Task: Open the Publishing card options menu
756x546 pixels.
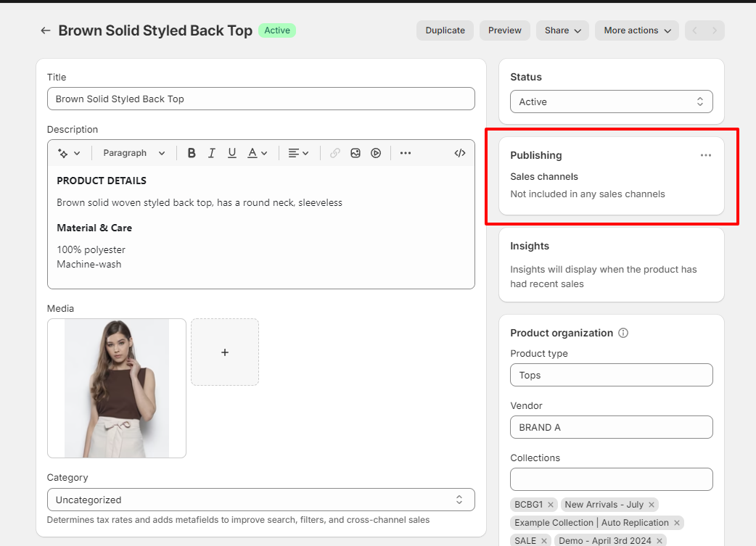Action: (x=705, y=154)
